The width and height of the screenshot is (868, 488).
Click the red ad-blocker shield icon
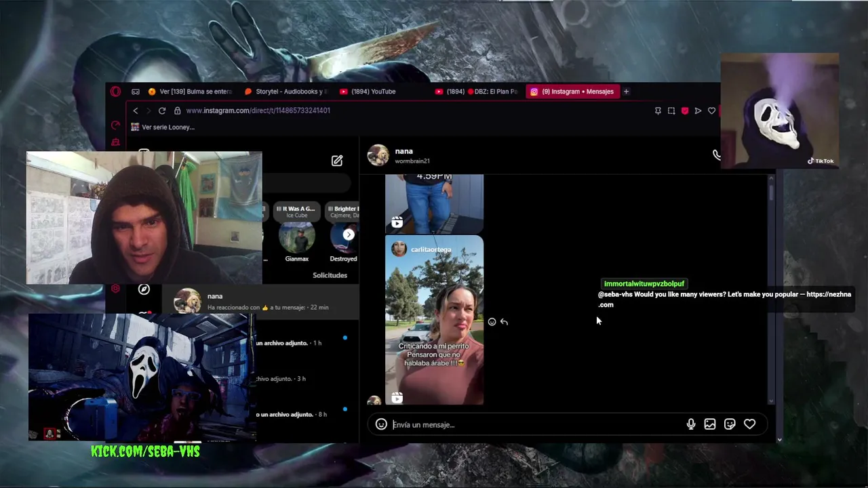(x=685, y=110)
